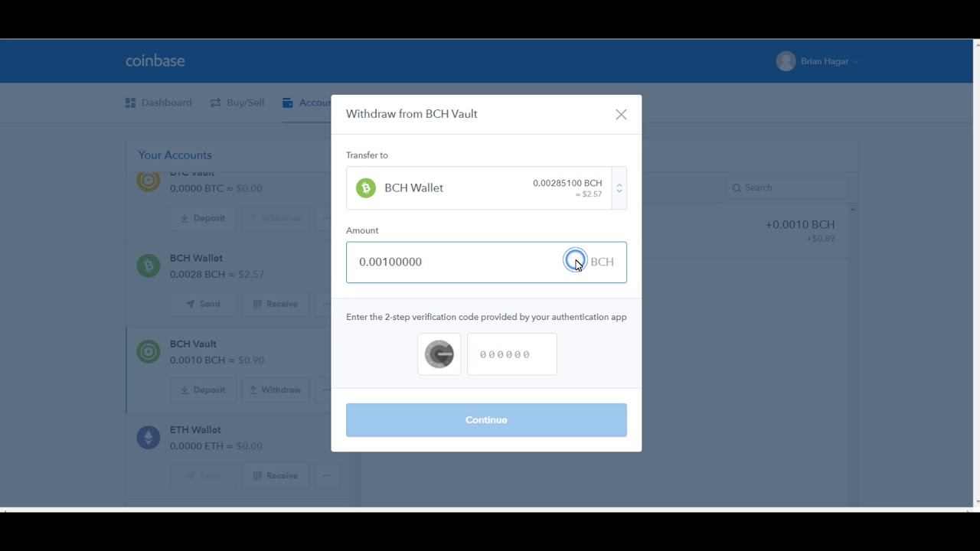Image resolution: width=980 pixels, height=551 pixels.
Task: Click the download icon on BCH Vault Deposit
Action: pyautogui.click(x=185, y=390)
